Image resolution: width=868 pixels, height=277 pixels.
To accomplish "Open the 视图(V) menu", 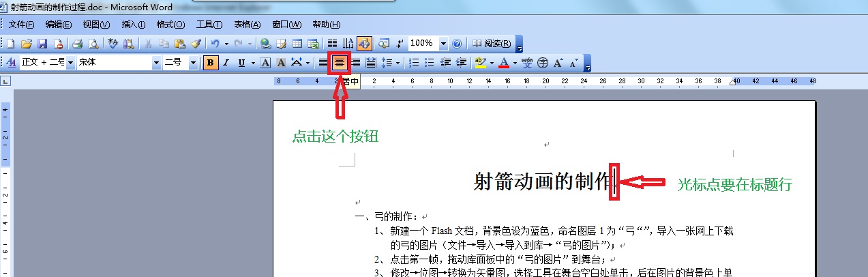I will click(x=96, y=25).
